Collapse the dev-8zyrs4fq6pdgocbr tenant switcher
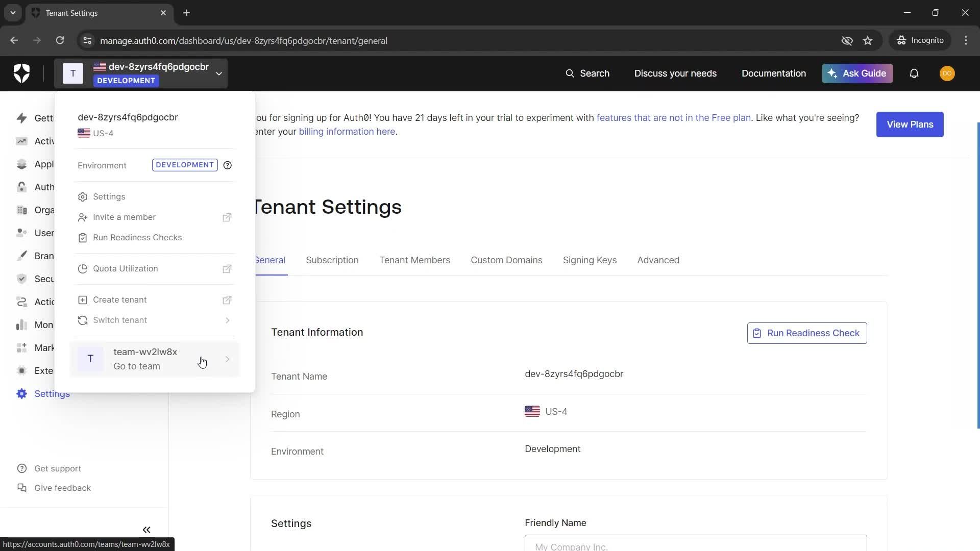This screenshot has width=980, height=551. 141,73
